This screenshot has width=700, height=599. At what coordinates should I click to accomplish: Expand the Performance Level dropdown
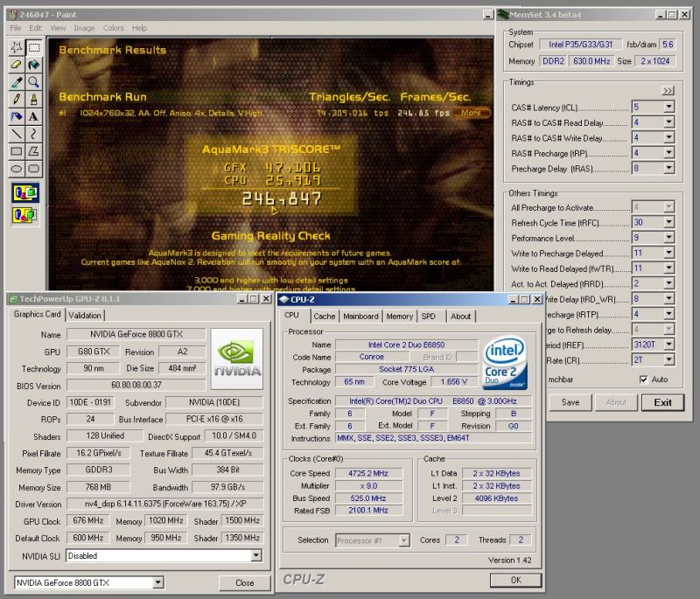[668, 237]
